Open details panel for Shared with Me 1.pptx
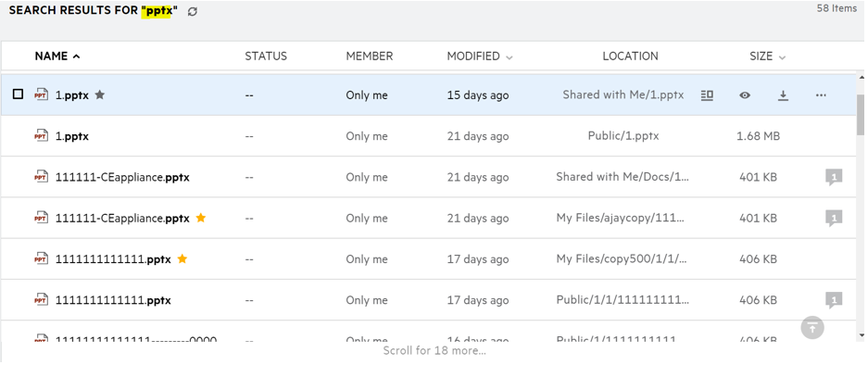Viewport: 868px width, 365px height. pos(707,95)
